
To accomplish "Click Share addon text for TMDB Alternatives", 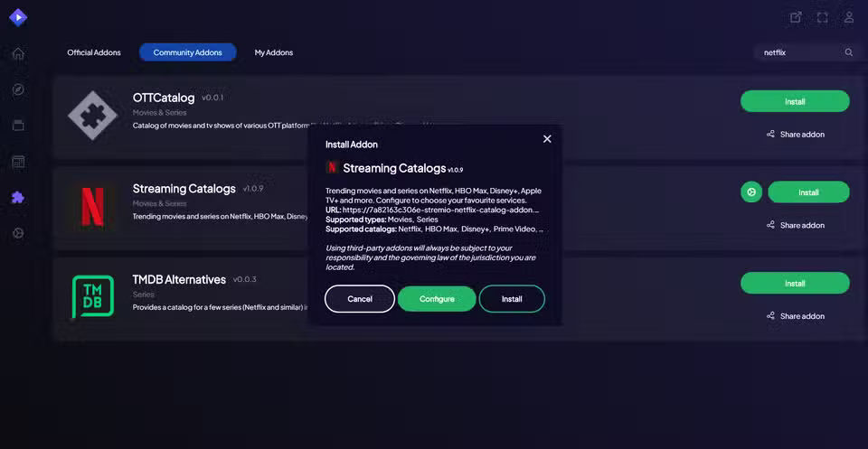I will point(802,315).
